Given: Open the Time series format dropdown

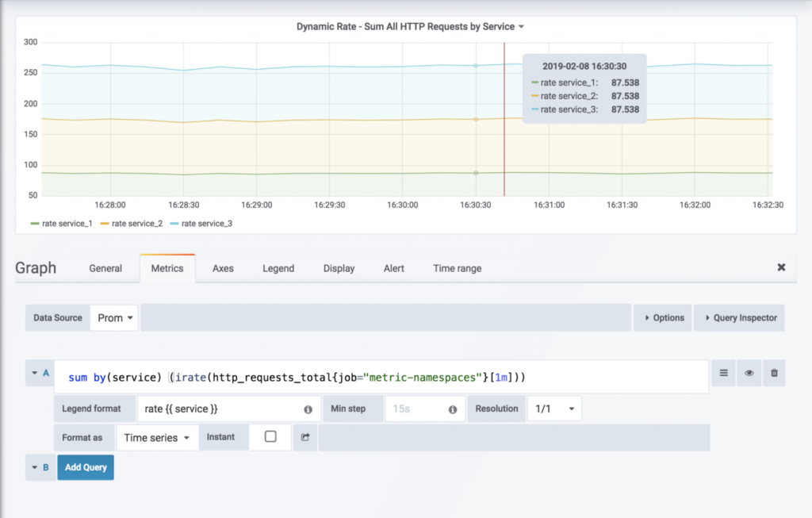Looking at the screenshot, I should [x=157, y=437].
